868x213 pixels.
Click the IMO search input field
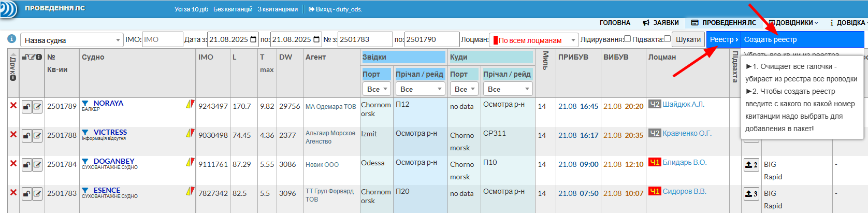click(x=162, y=39)
